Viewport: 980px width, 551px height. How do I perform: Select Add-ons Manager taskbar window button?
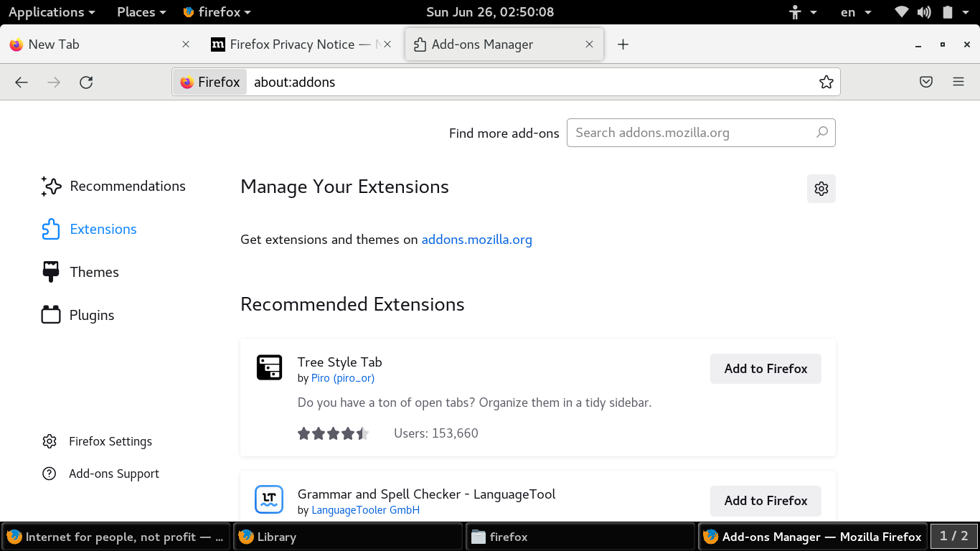(x=813, y=537)
